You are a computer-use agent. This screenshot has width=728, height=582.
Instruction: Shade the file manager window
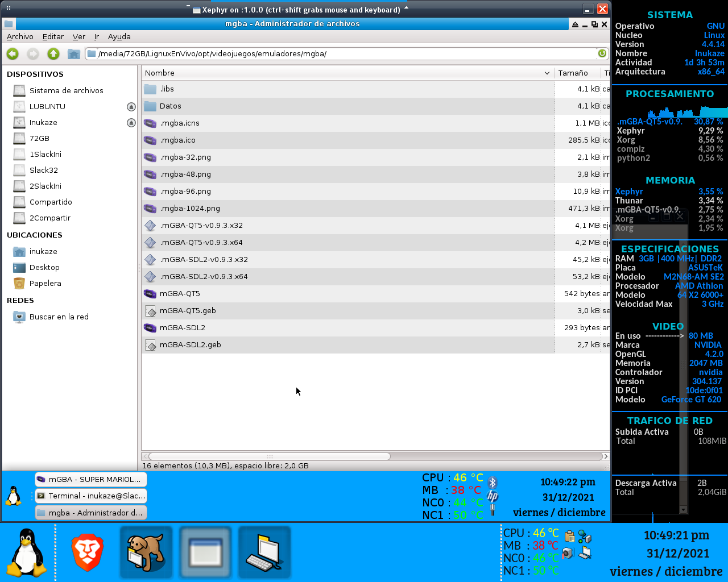[574, 24]
